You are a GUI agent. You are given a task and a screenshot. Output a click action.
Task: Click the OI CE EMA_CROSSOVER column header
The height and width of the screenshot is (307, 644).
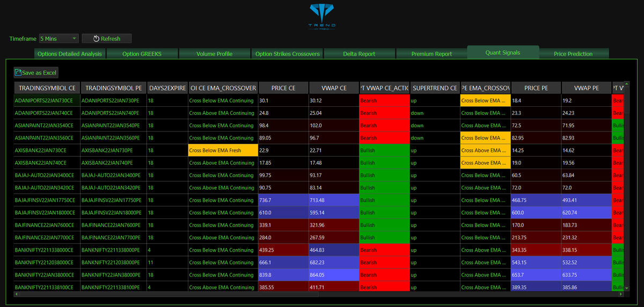point(223,87)
